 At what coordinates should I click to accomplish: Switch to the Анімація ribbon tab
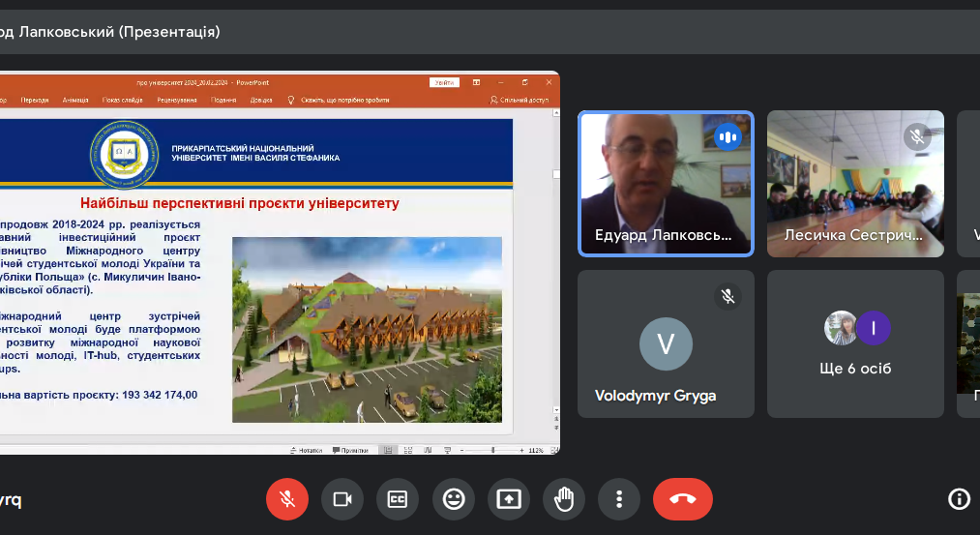(x=75, y=100)
